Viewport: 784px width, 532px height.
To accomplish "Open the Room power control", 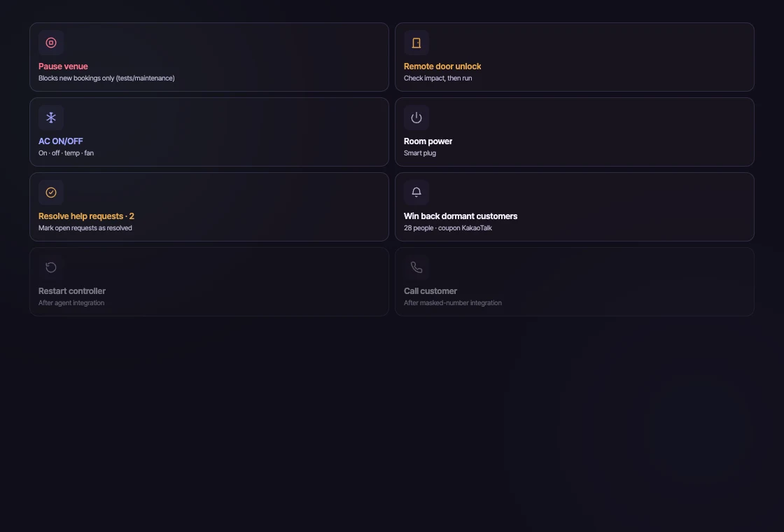I will 575,132.
